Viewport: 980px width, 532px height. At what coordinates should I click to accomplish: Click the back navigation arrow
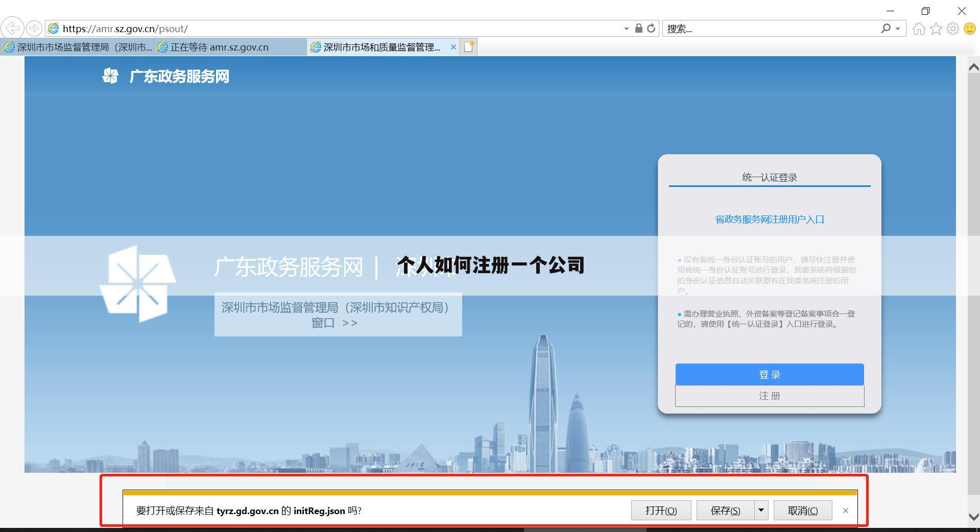[x=12, y=28]
